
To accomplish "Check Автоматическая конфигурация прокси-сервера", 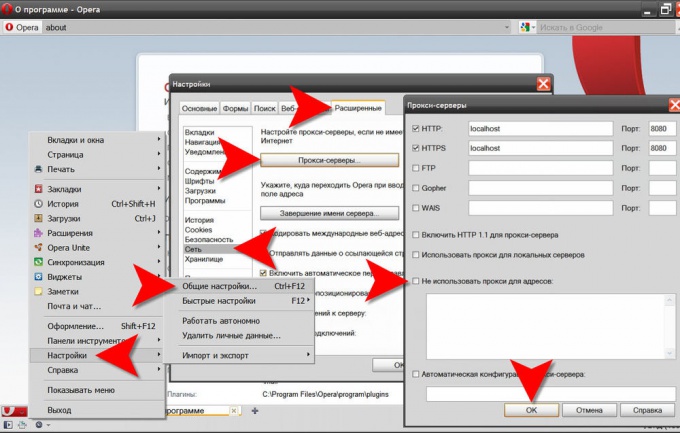I will click(415, 374).
